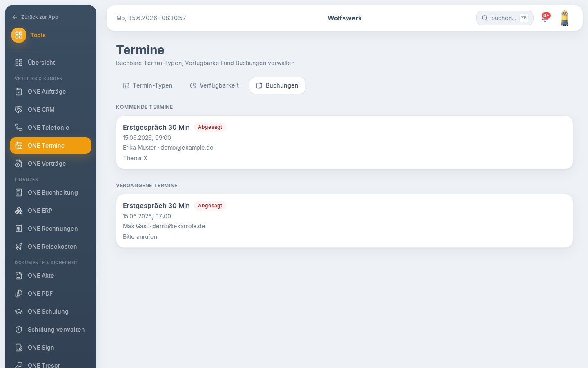Click the Schulung verwalten shield icon

tap(19, 330)
